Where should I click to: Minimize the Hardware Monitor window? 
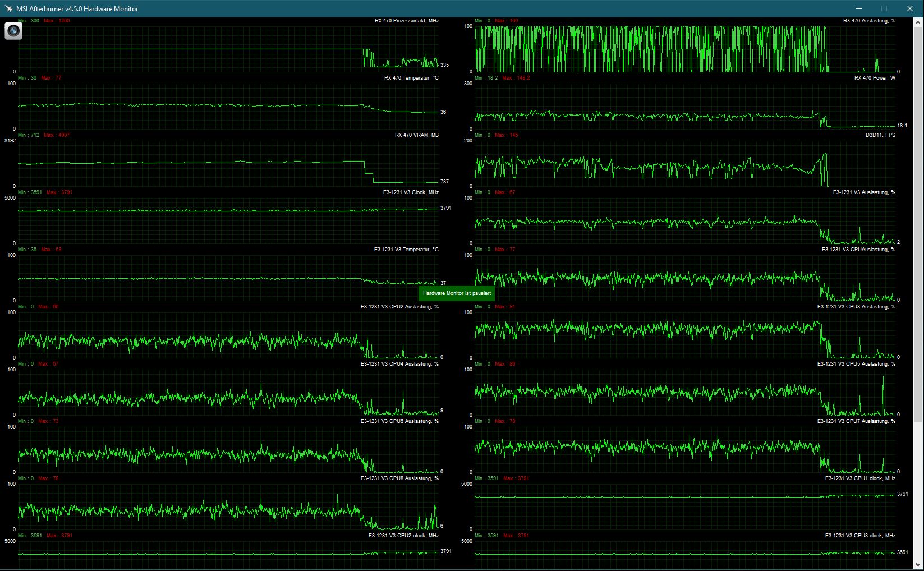[858, 8]
